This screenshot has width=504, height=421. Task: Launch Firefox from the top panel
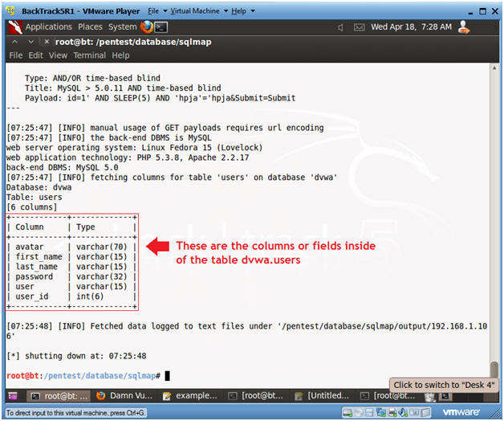pos(147,27)
